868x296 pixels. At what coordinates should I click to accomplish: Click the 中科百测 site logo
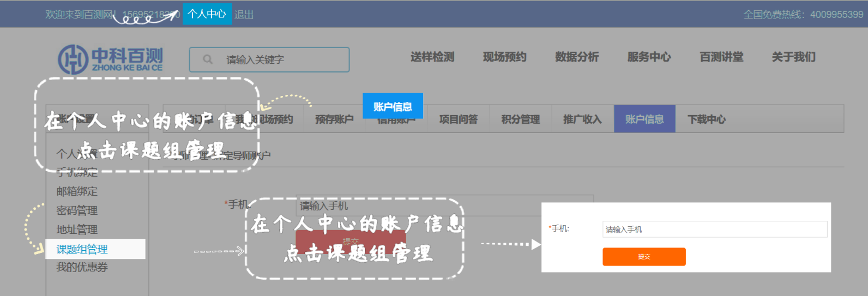(111, 59)
